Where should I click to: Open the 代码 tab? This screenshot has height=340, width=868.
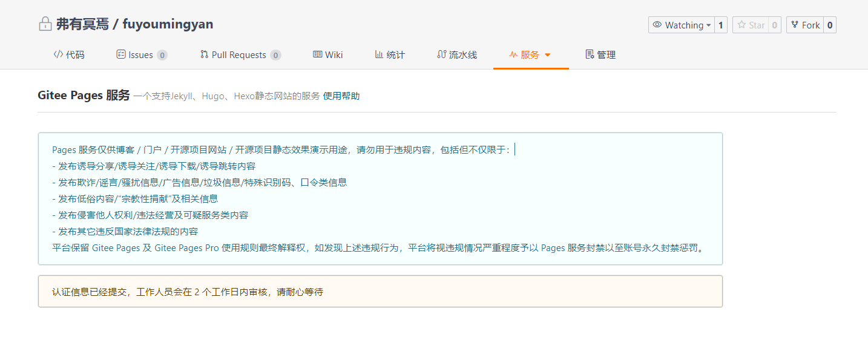(69, 54)
